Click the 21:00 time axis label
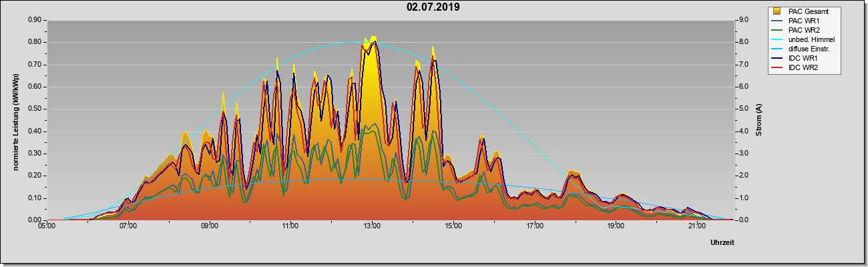868x267 pixels. click(696, 226)
